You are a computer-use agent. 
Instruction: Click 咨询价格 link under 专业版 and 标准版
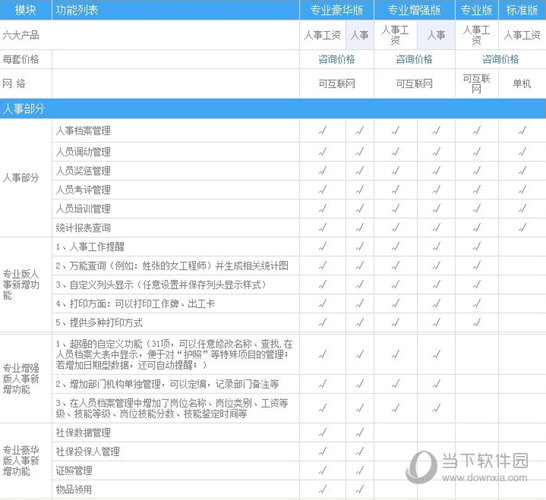click(x=500, y=59)
